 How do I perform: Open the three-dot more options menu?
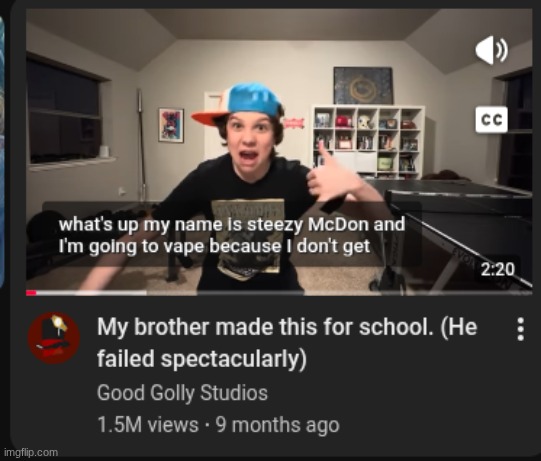[521, 329]
